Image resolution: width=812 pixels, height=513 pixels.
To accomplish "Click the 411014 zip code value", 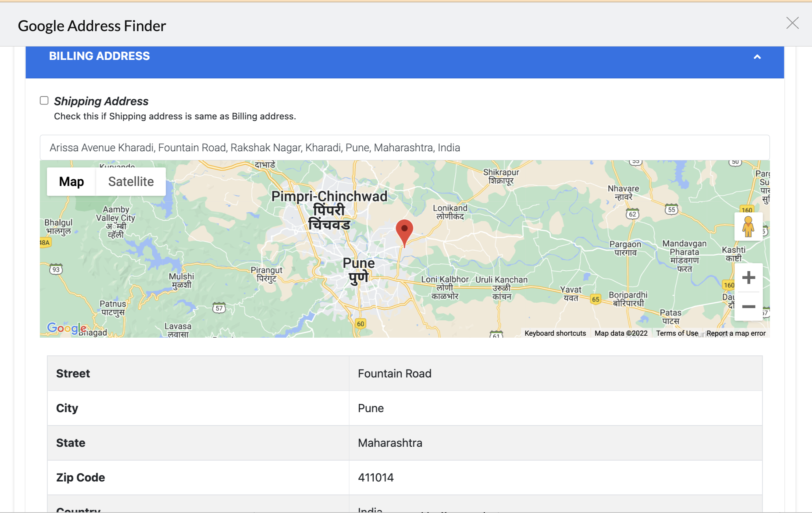I will [375, 478].
